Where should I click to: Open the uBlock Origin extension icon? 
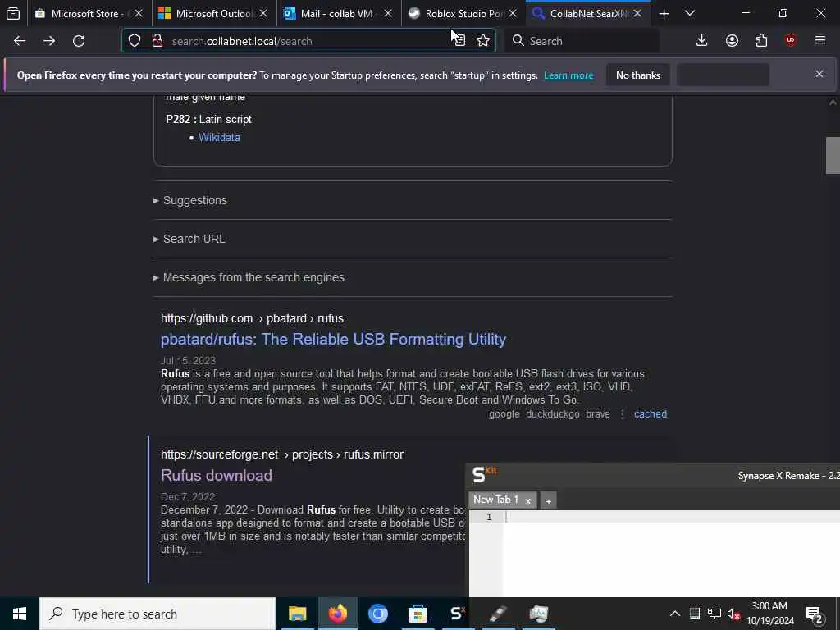791,41
